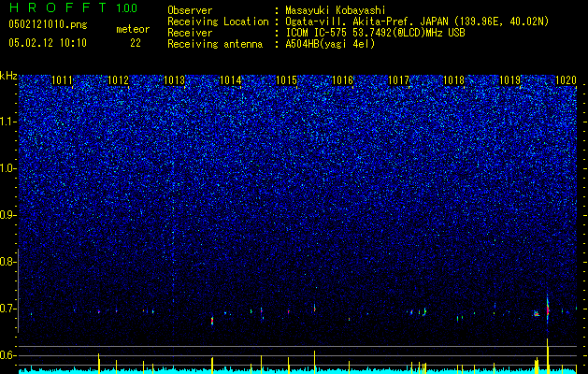Viewport: 588px width, 374px height.
Task: Click the kHz axis unit label
Action: 8,76
